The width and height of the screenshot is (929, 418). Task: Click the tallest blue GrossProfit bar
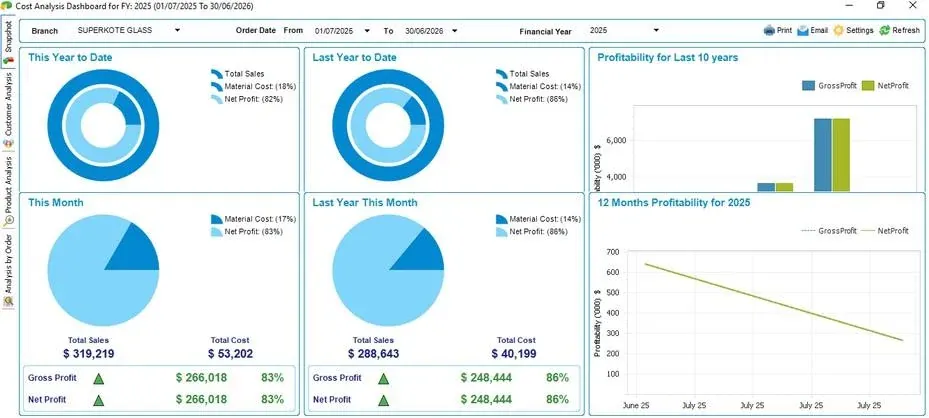pyautogui.click(x=822, y=155)
